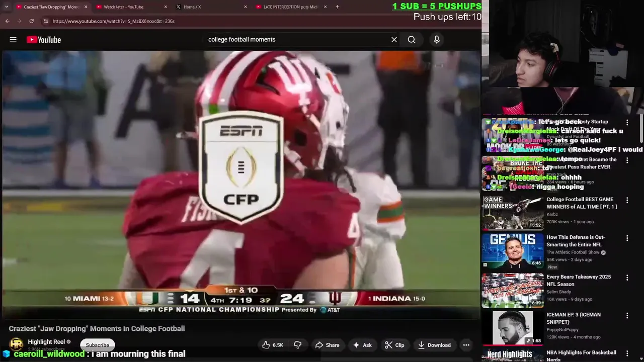Open options for Greatest Pass Rusher EVER video
This screenshot has width=644, height=362.
tap(627, 160)
